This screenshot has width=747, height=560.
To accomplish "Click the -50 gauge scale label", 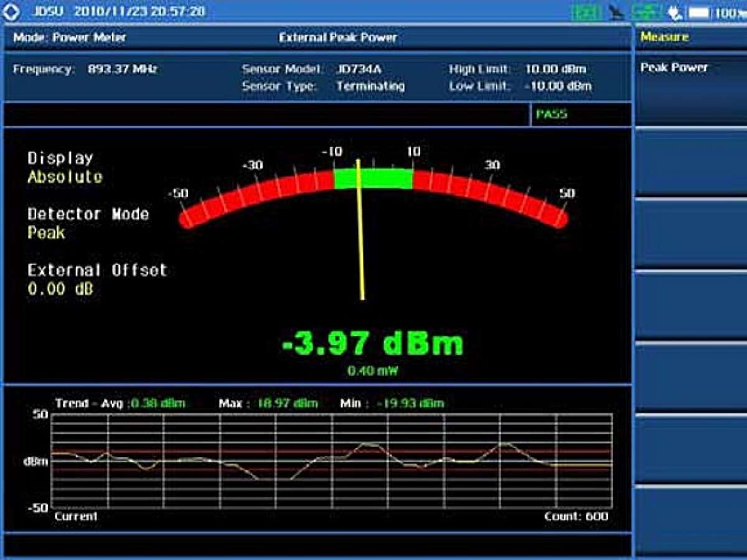I will tap(178, 194).
